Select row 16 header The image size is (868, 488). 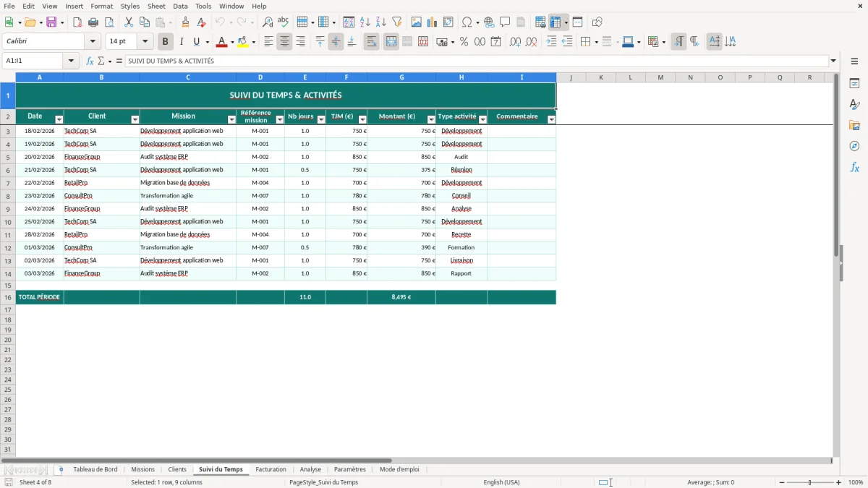point(8,297)
